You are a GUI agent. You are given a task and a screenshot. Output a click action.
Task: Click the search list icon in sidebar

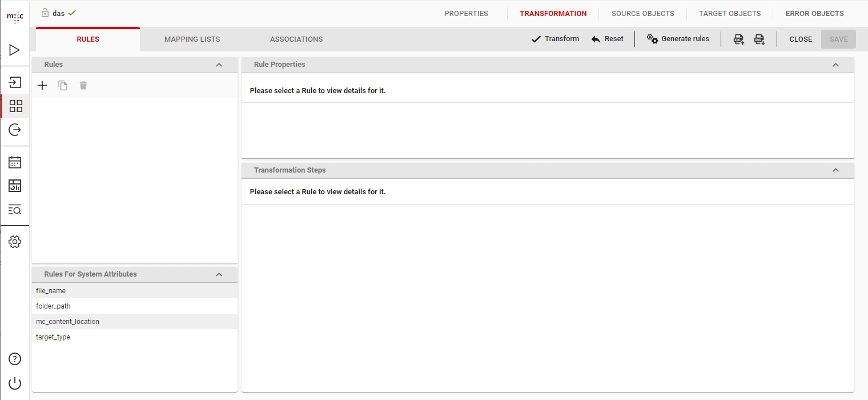pyautogui.click(x=15, y=210)
